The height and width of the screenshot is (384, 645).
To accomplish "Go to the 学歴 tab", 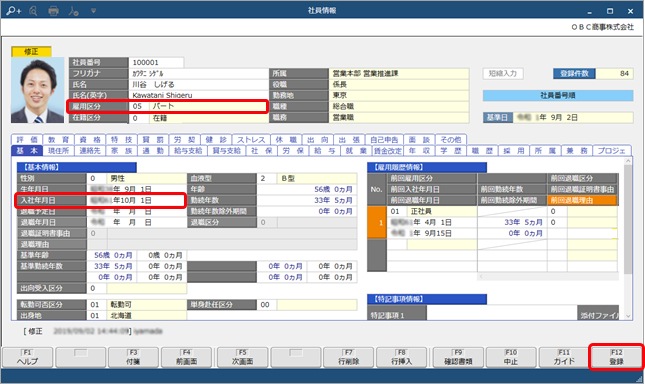I will point(450,151).
